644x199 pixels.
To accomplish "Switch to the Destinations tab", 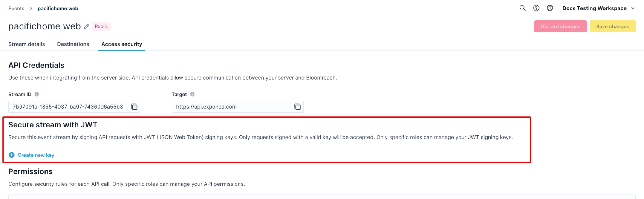I will (73, 44).
